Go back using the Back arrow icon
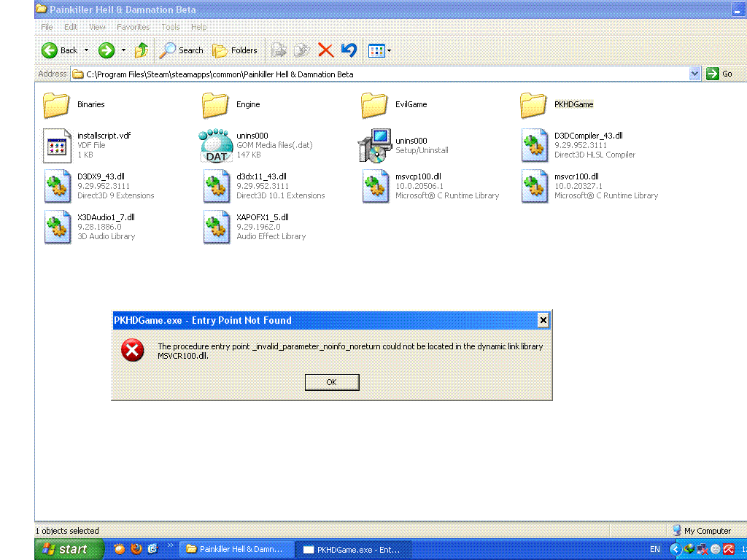This screenshot has height=560, width=747. click(50, 50)
